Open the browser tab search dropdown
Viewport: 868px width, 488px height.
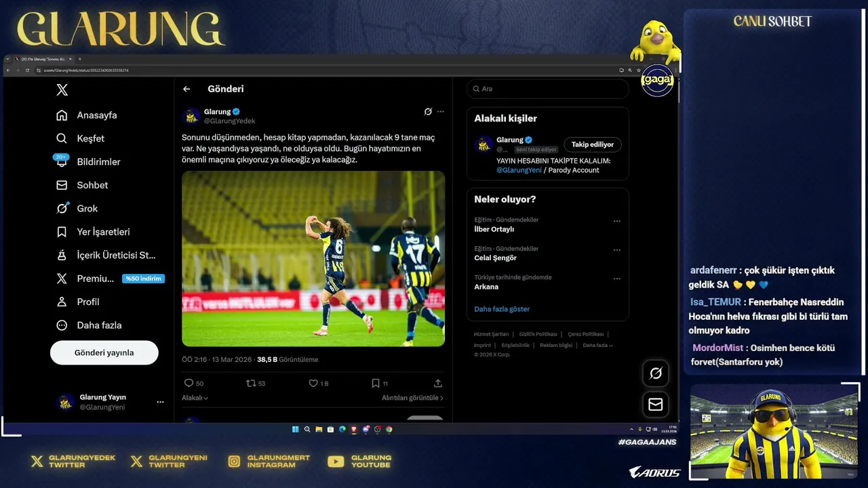7,59
